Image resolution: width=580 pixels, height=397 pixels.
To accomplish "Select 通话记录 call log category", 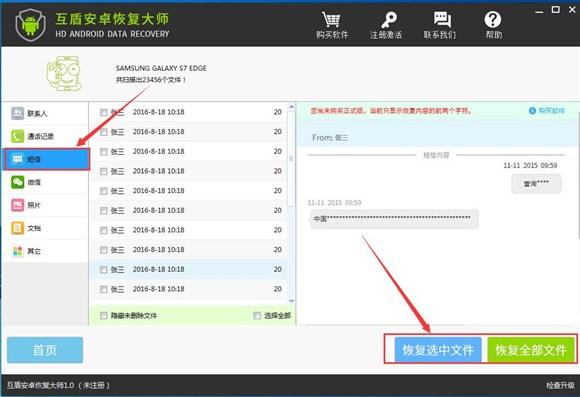I will pos(45,136).
